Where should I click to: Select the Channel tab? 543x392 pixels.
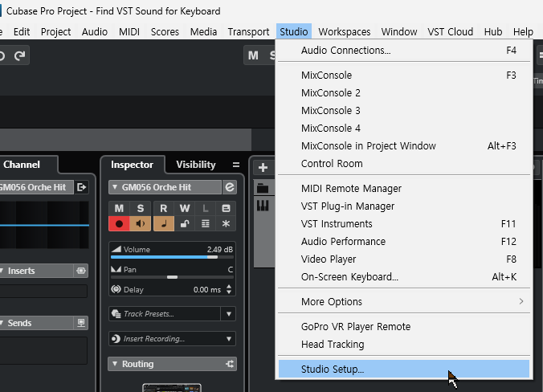[22, 165]
